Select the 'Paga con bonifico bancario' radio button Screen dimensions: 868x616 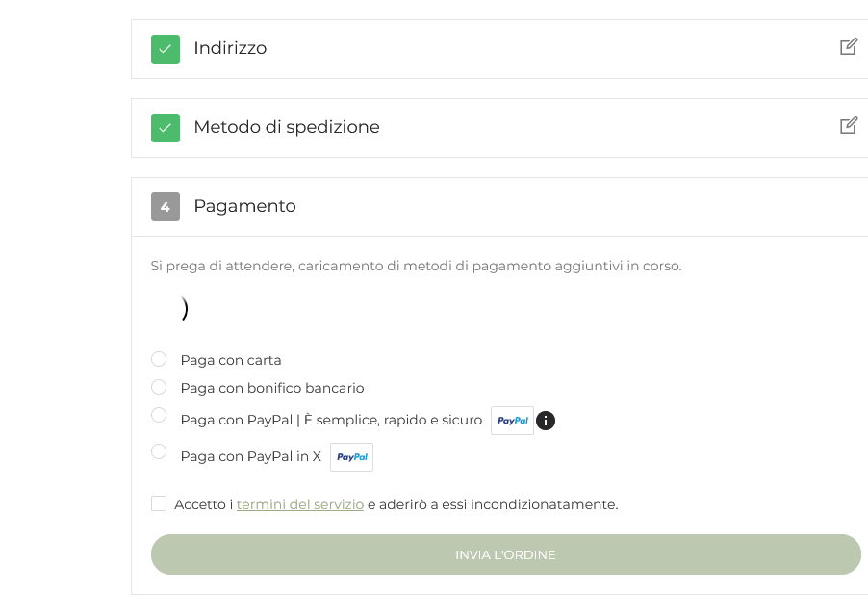[159, 387]
